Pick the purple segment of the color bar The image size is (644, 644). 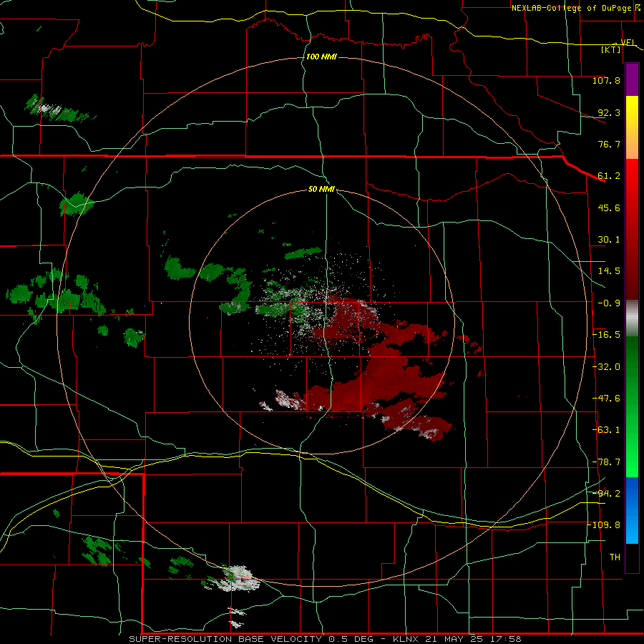coord(632,80)
